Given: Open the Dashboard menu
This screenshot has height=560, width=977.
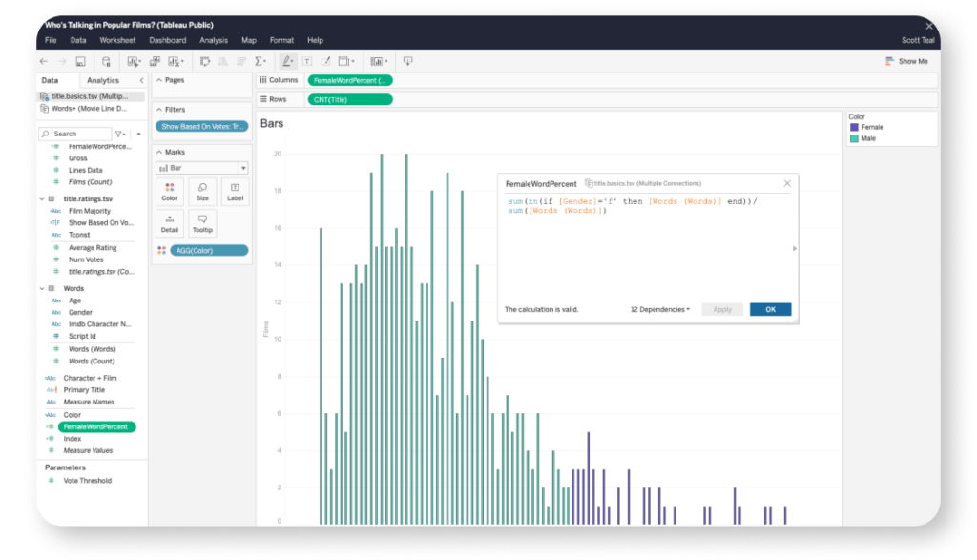Looking at the screenshot, I should pyautogui.click(x=168, y=40).
